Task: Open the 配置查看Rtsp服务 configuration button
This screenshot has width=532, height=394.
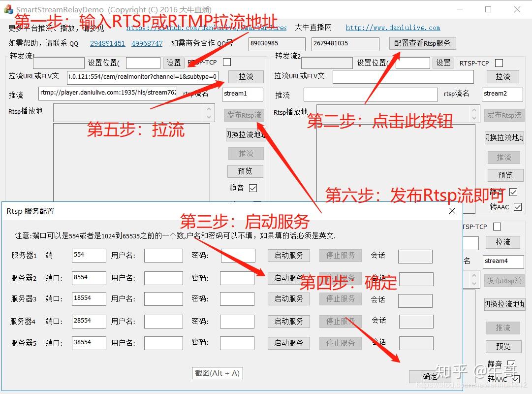Action: pos(422,43)
